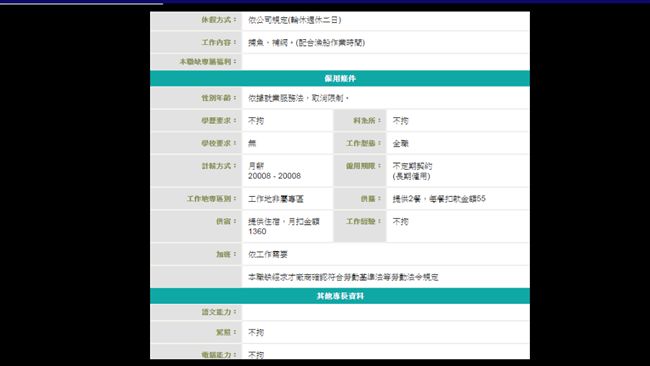Click the 休假方式 label
650x366 pixels.
click(219, 19)
